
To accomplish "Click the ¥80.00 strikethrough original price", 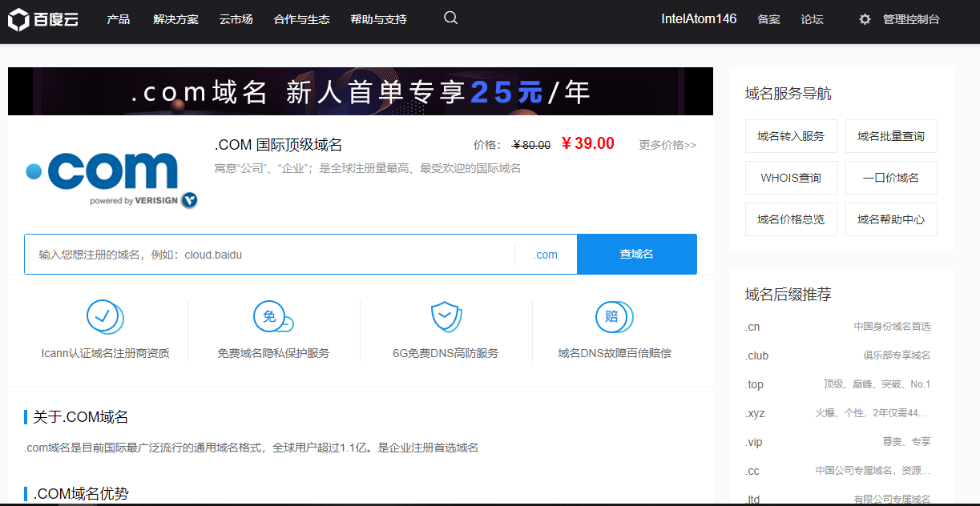I will (531, 145).
